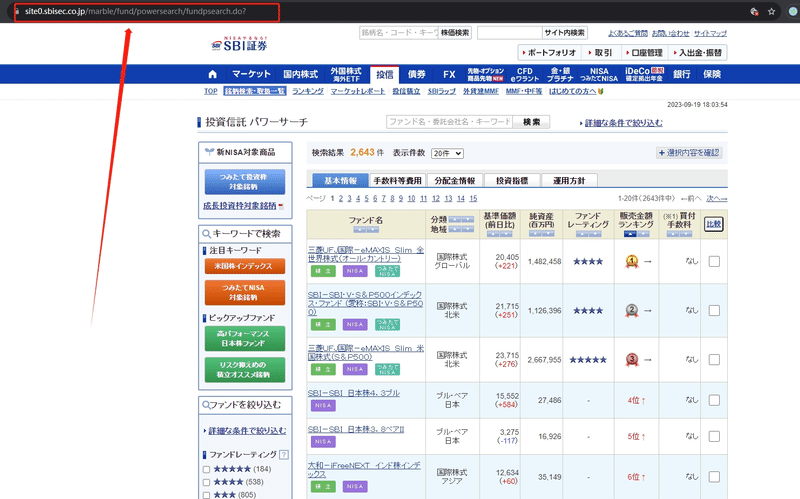Go to results page 2
The image size is (800, 499).
pyautogui.click(x=341, y=198)
